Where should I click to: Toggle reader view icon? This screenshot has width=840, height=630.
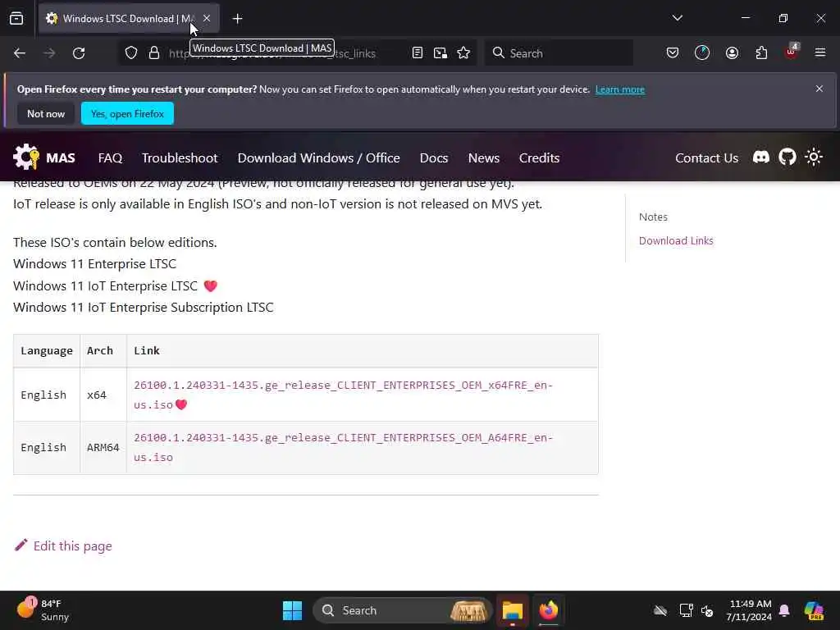click(418, 52)
